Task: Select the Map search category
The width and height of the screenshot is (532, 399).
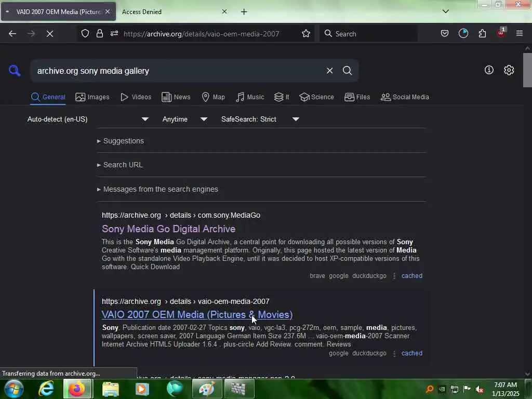Action: coord(213,97)
